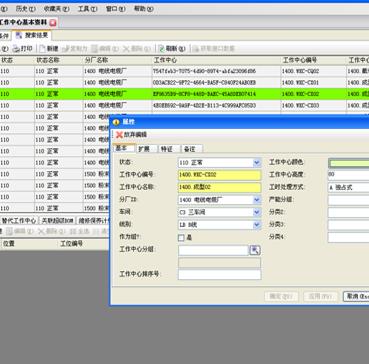This screenshot has width=369, height=364.
Task: Open the 工作中心分组 lookup search icon
Action: pyautogui.click(x=255, y=250)
